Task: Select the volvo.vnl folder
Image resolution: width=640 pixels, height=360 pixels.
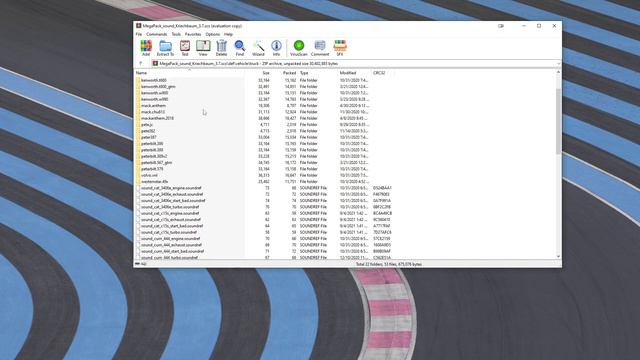Action: click(149, 175)
